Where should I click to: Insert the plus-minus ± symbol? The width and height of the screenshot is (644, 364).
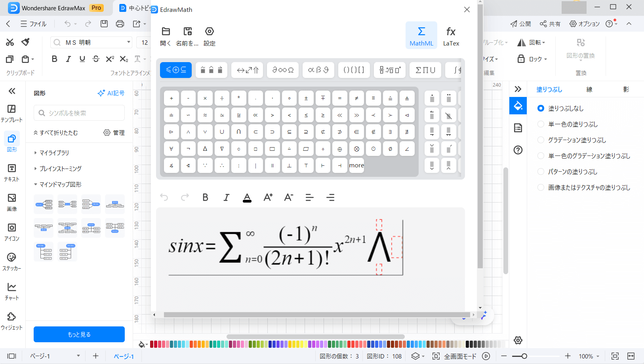tap(306, 98)
